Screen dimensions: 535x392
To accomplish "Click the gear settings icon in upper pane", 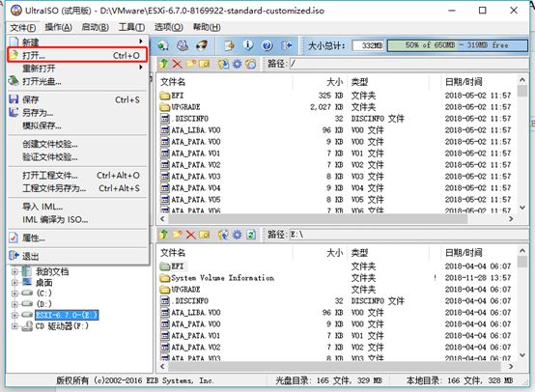I will coord(237,64).
